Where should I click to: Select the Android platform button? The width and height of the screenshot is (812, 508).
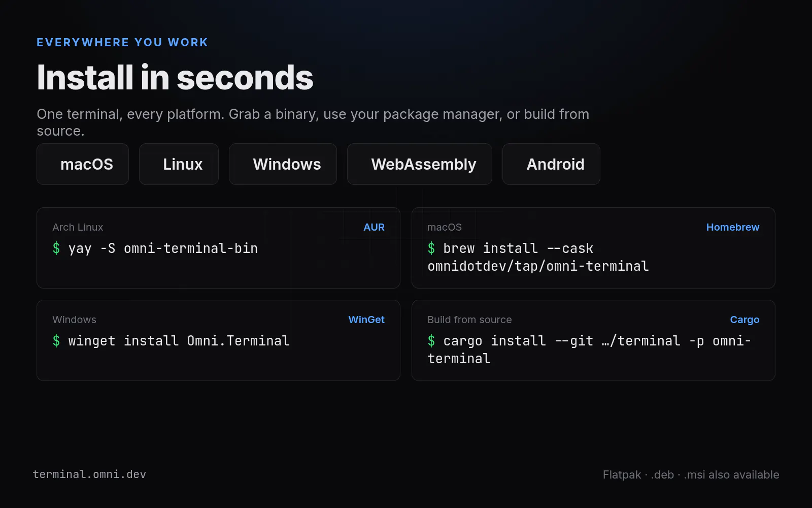point(551,164)
